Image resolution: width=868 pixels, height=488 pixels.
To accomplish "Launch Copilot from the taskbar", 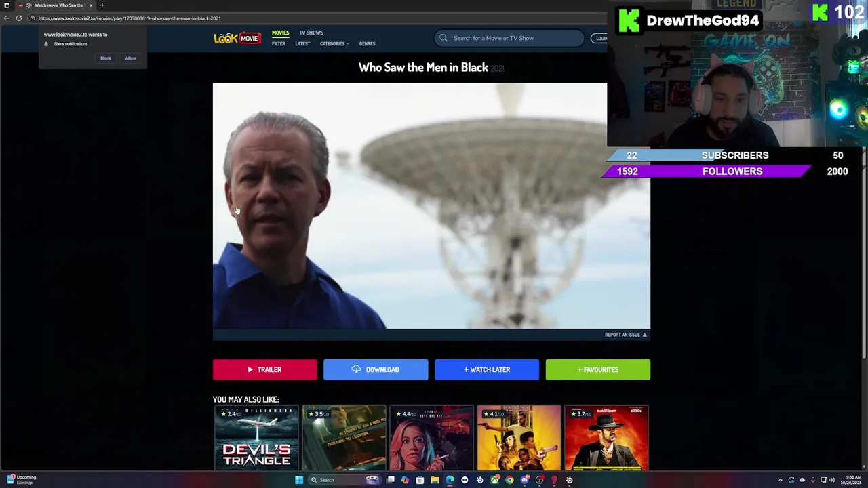I will tap(405, 480).
